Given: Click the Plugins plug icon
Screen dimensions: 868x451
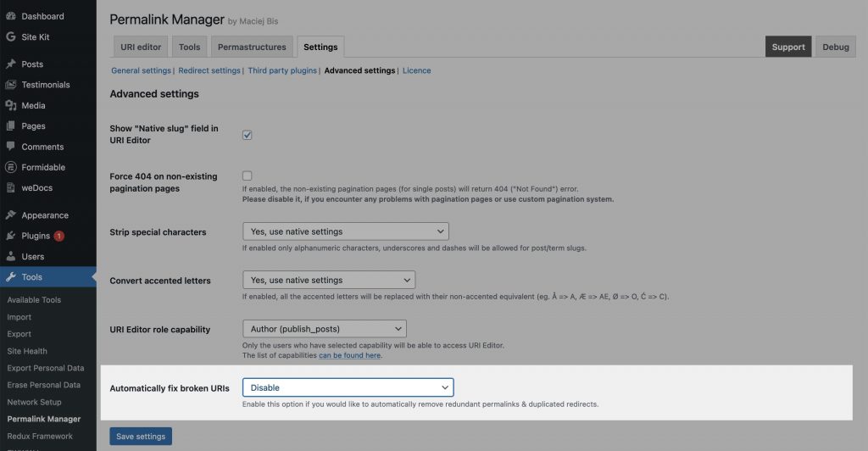Looking at the screenshot, I should pyautogui.click(x=10, y=236).
